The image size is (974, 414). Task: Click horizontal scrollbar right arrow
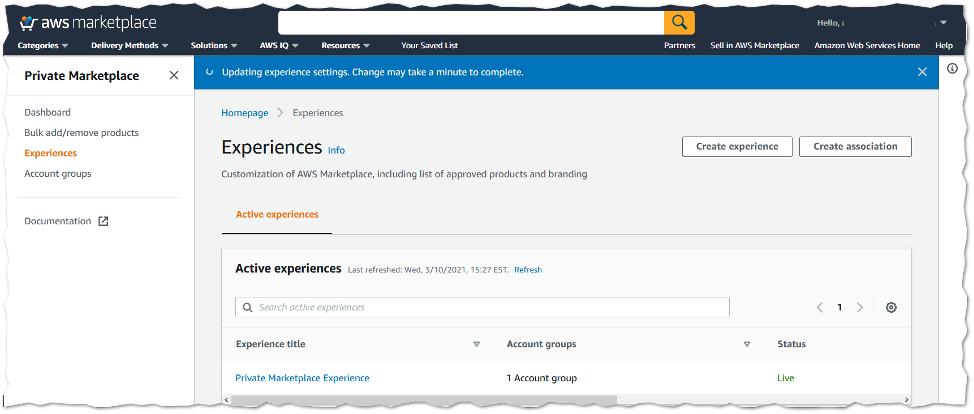[x=908, y=400]
